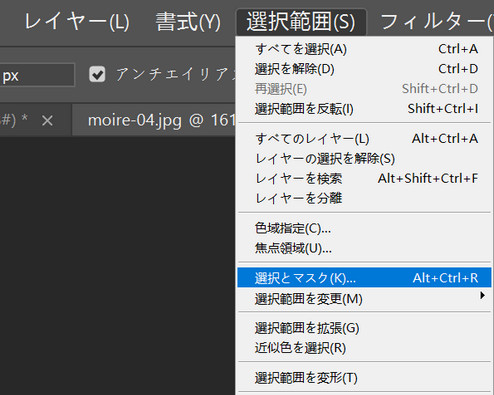This screenshot has height=395, width=494.
Task: Choose レイヤーを分離
Action: pos(364,198)
